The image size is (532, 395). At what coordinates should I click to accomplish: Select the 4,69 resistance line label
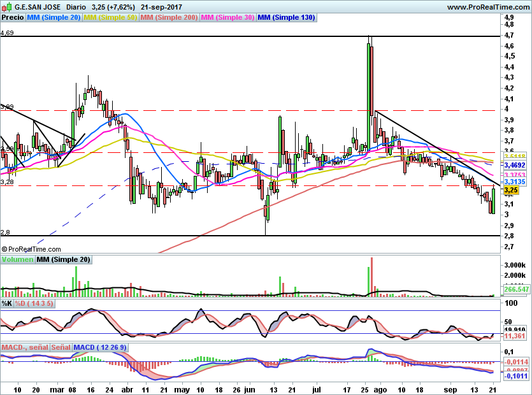click(7, 32)
